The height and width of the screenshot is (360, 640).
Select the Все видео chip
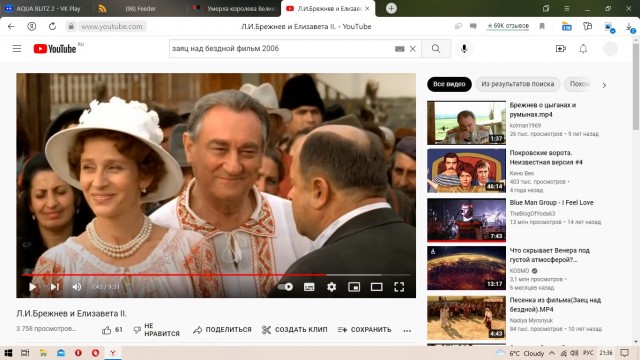(449, 84)
